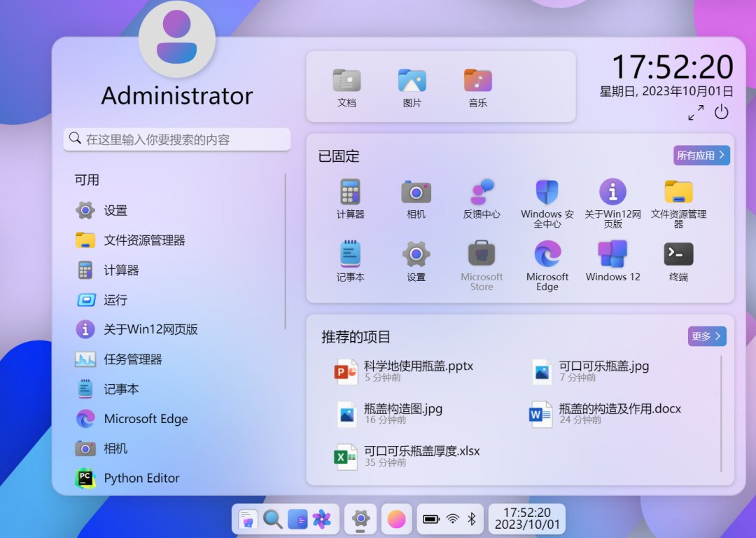Click the Bluetooth tray icon
756x538 pixels.
(472, 519)
